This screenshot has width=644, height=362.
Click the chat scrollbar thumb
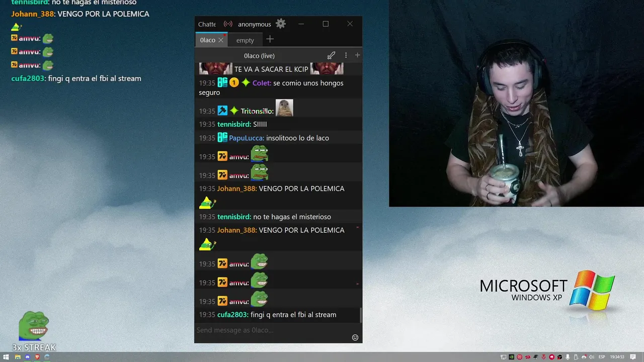(x=361, y=315)
